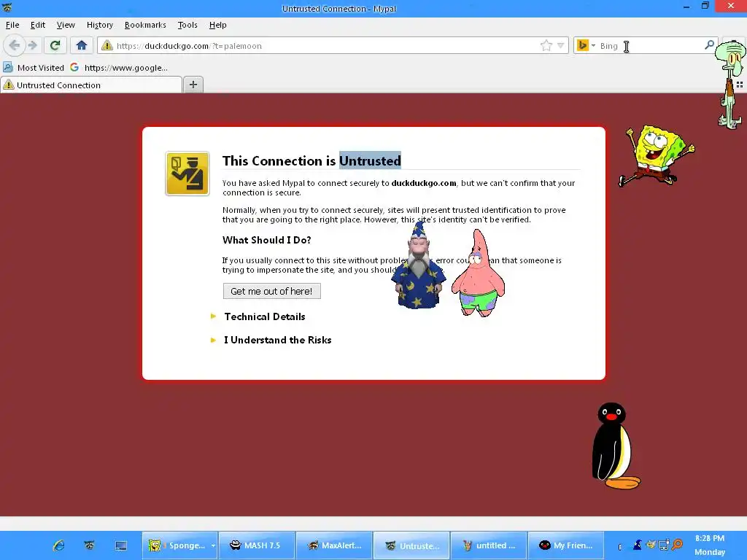Open the File menu
The width and height of the screenshot is (747, 560).
[12, 25]
